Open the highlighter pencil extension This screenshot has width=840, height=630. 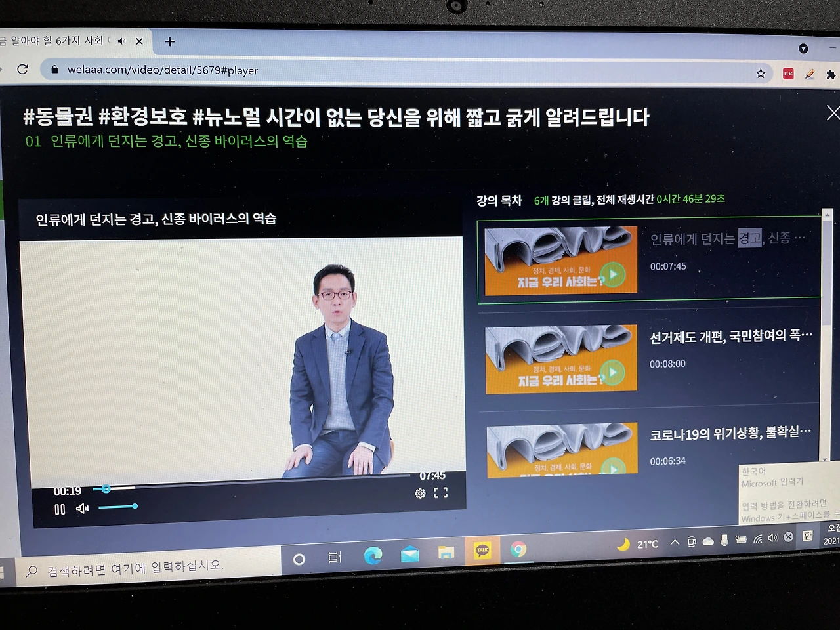(x=810, y=74)
